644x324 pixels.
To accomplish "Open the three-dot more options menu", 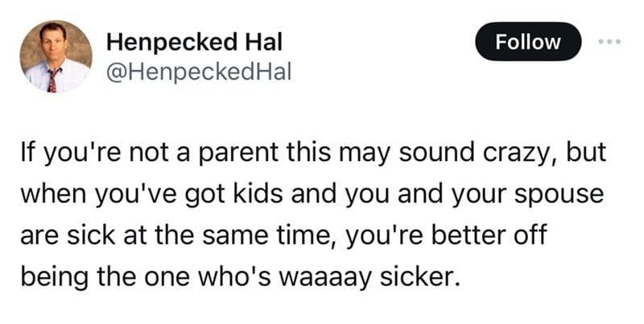I will click(x=609, y=41).
